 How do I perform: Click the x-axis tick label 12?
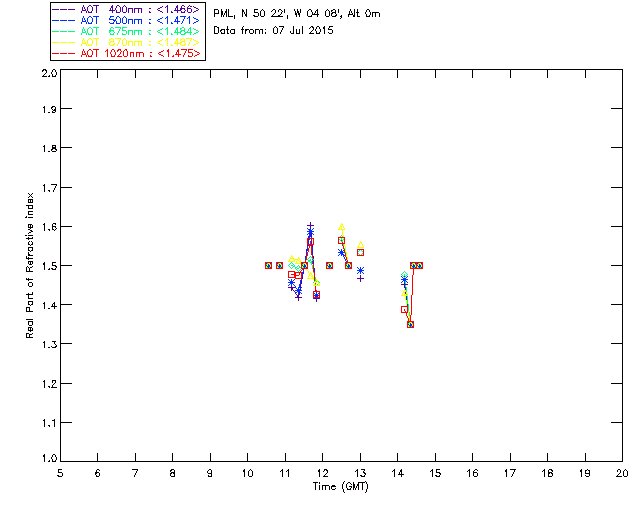(322, 474)
